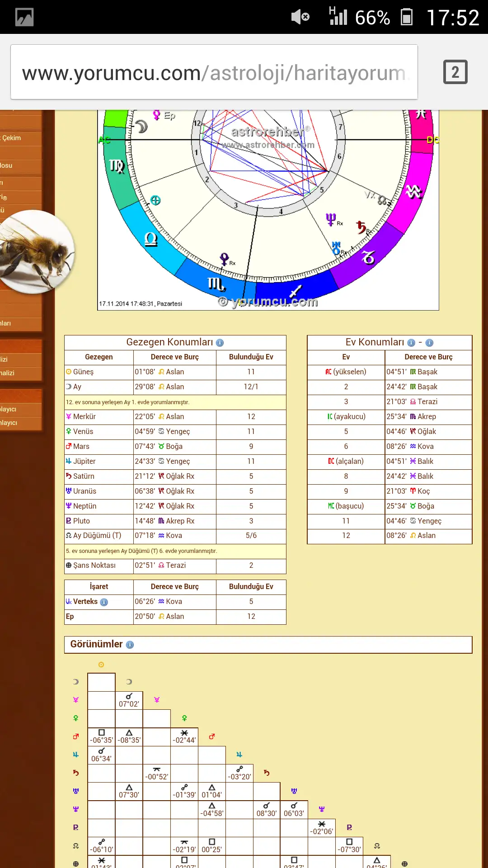The width and height of the screenshot is (488, 868).
Task: Open info icon next to Gezegen Konumları
Action: pyautogui.click(x=220, y=343)
